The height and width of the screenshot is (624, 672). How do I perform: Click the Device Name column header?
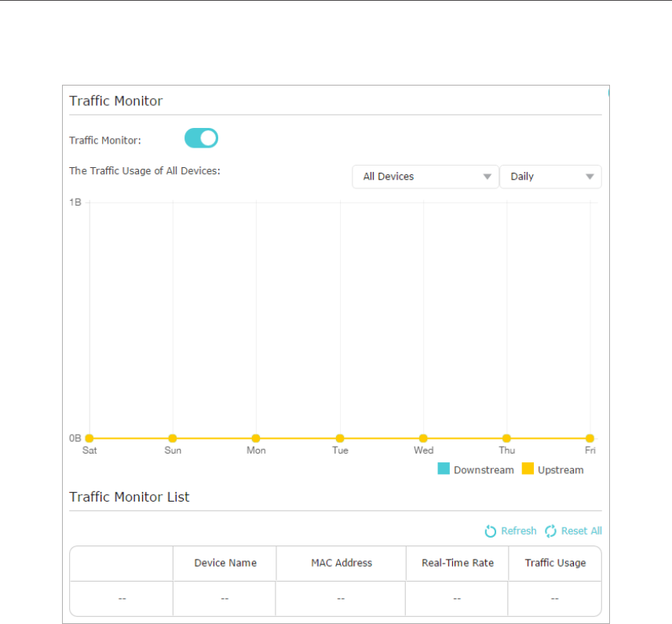pos(225,563)
